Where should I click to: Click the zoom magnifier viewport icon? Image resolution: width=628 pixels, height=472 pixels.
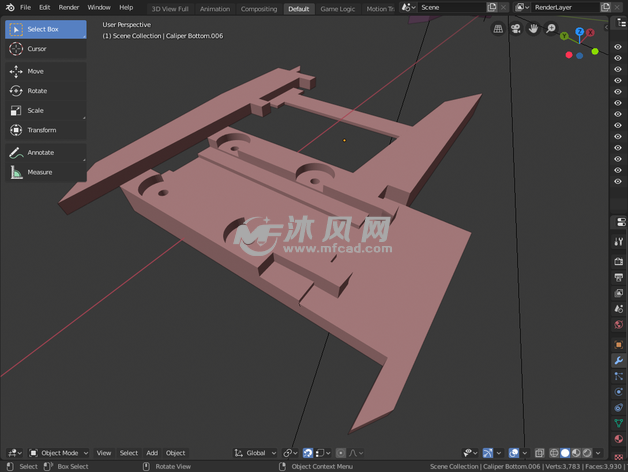[x=551, y=29]
